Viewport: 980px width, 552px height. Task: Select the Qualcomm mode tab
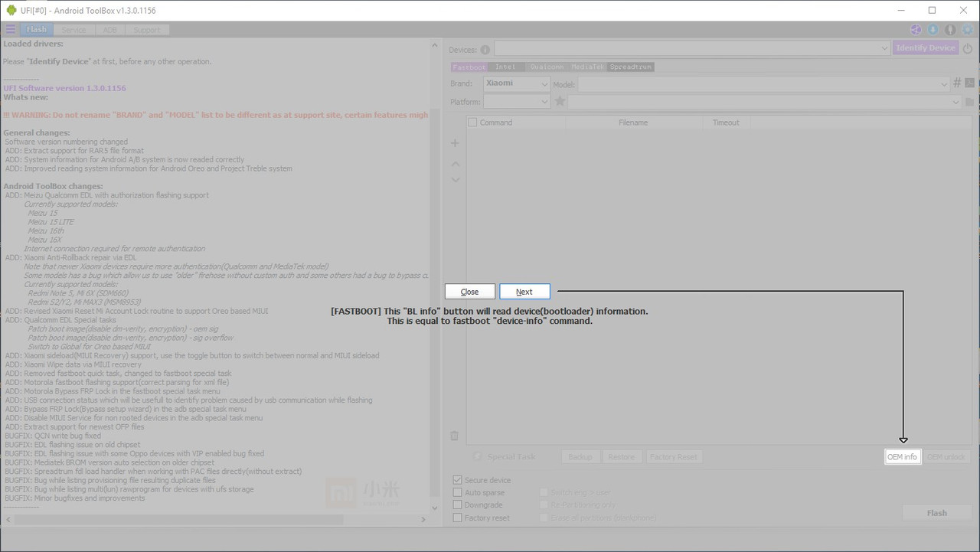click(547, 67)
